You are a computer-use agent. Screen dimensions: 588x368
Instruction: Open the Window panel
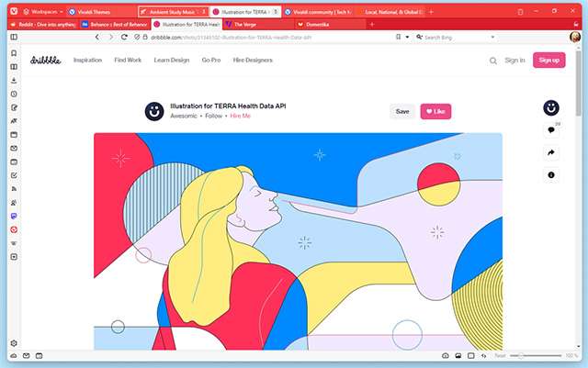click(14, 135)
